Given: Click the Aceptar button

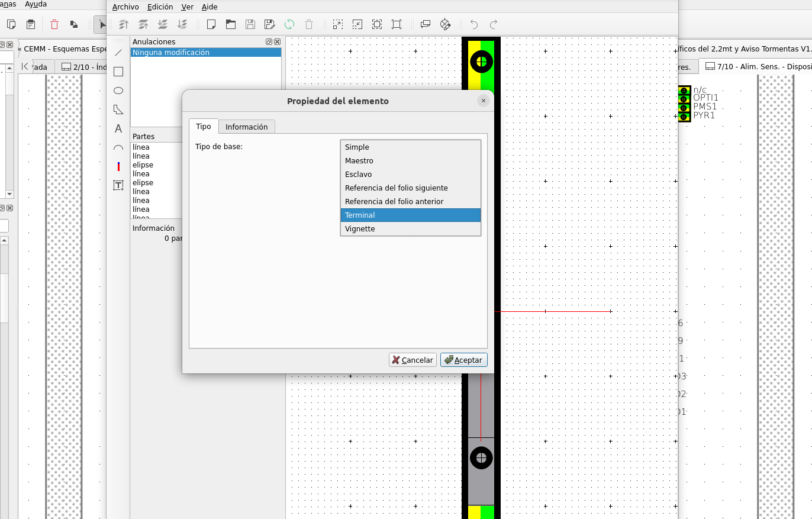Looking at the screenshot, I should 463,360.
